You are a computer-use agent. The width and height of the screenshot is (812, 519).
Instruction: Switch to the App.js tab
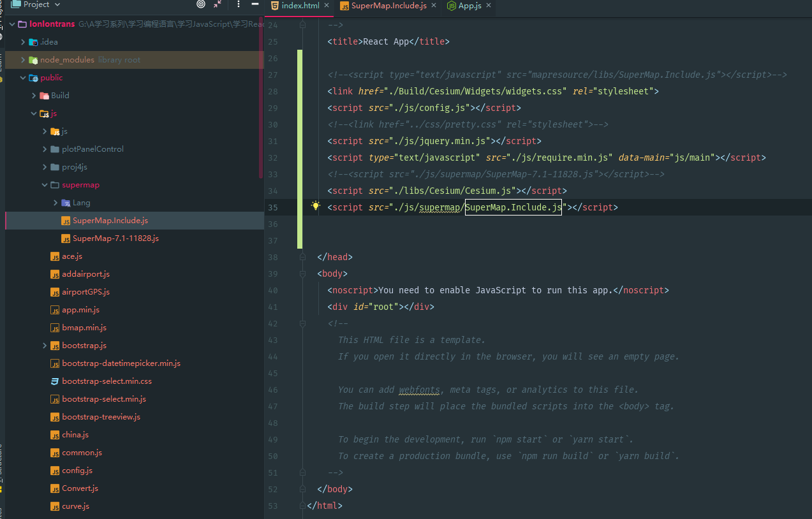469,5
